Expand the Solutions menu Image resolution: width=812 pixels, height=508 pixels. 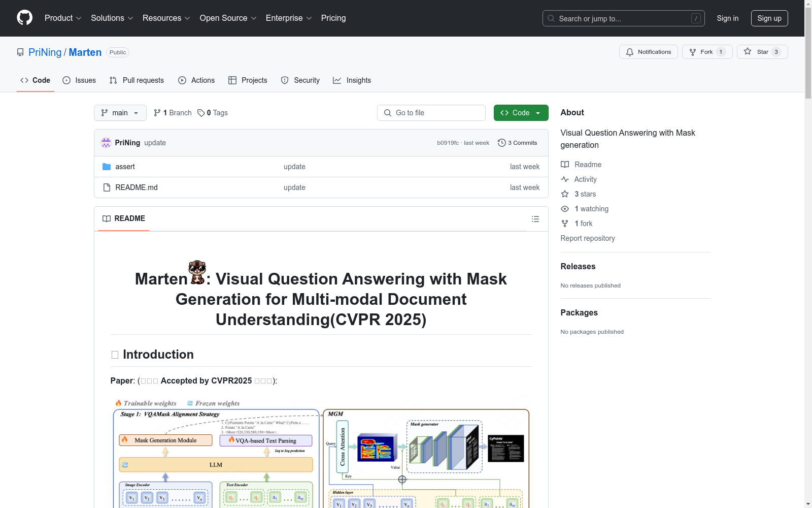(112, 18)
